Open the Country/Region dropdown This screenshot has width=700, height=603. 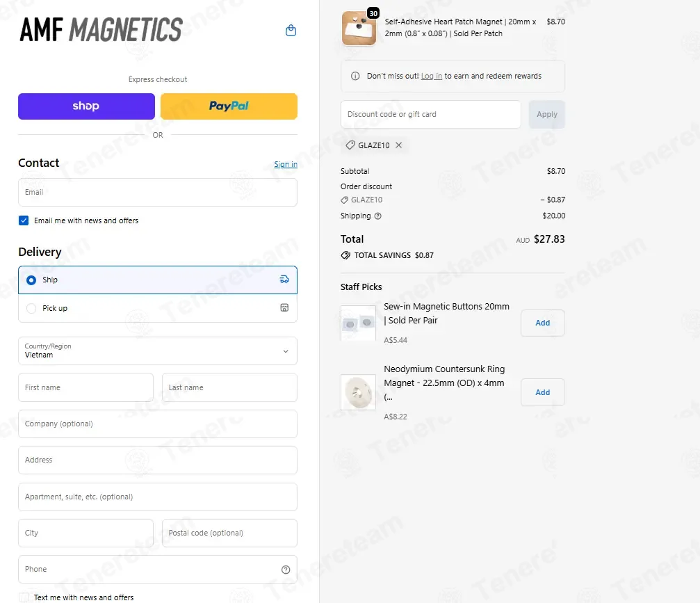(x=158, y=351)
